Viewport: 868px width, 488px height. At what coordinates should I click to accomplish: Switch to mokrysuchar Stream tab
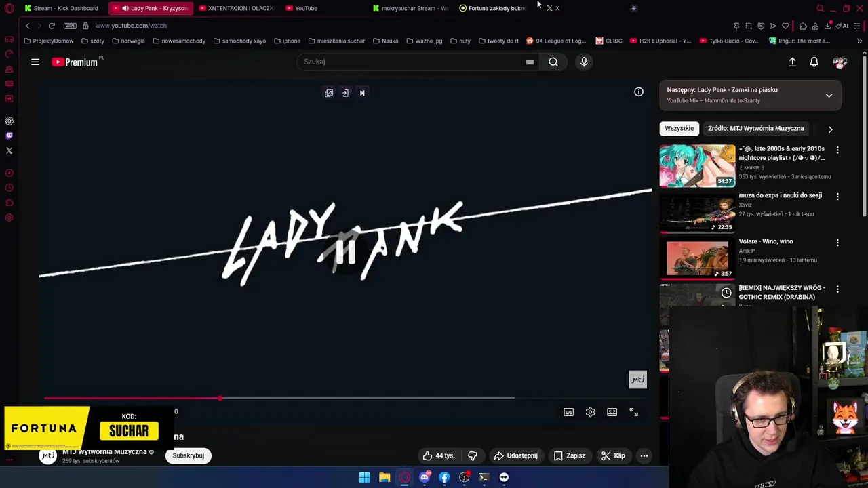click(410, 8)
